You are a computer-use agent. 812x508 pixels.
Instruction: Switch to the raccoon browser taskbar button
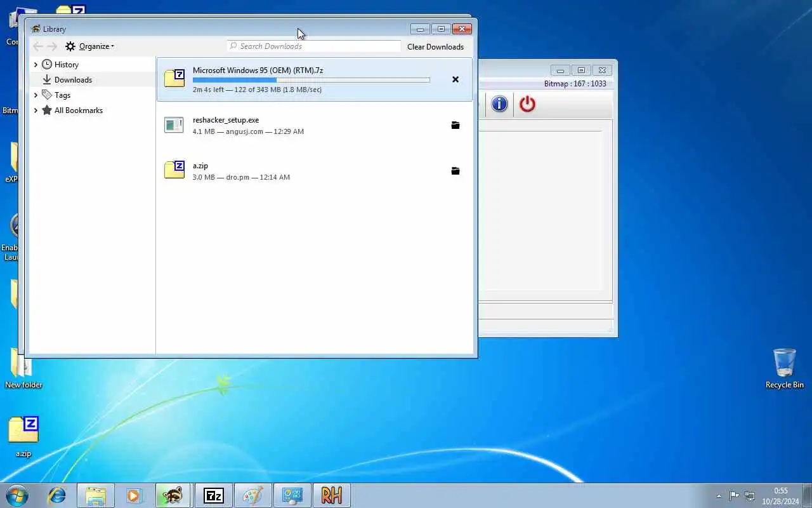[x=173, y=495]
